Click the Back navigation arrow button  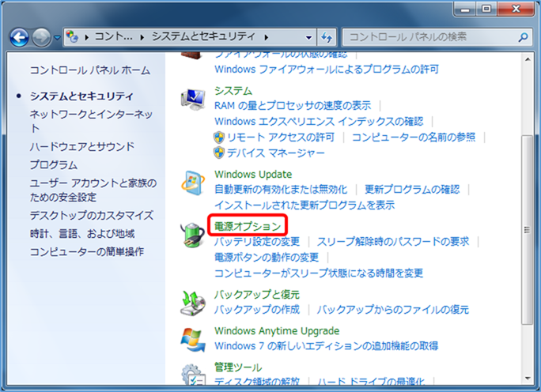(19, 37)
